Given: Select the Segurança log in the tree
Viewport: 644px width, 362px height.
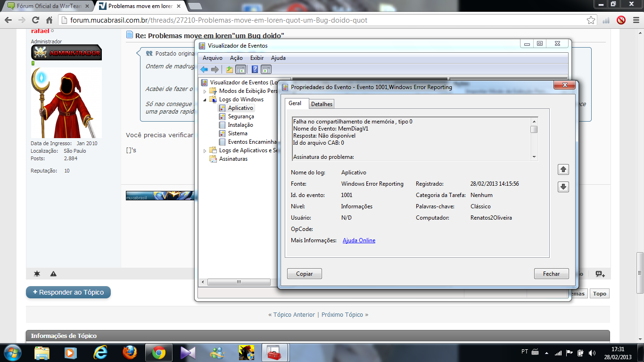Looking at the screenshot, I should [240, 116].
